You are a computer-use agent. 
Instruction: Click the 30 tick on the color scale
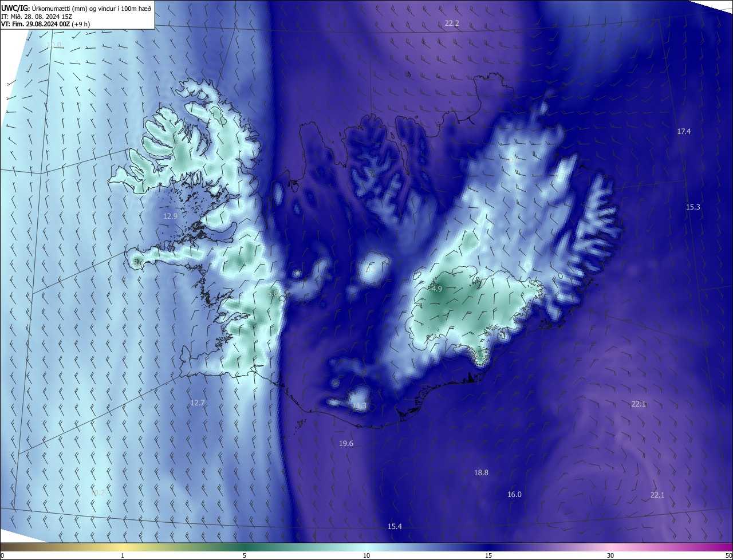(x=610, y=556)
